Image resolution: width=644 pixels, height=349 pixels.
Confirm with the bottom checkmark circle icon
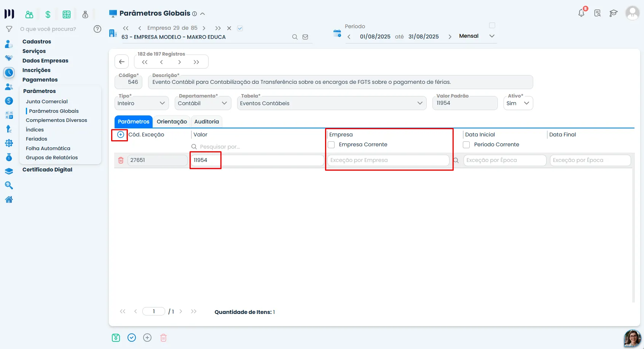(x=132, y=338)
